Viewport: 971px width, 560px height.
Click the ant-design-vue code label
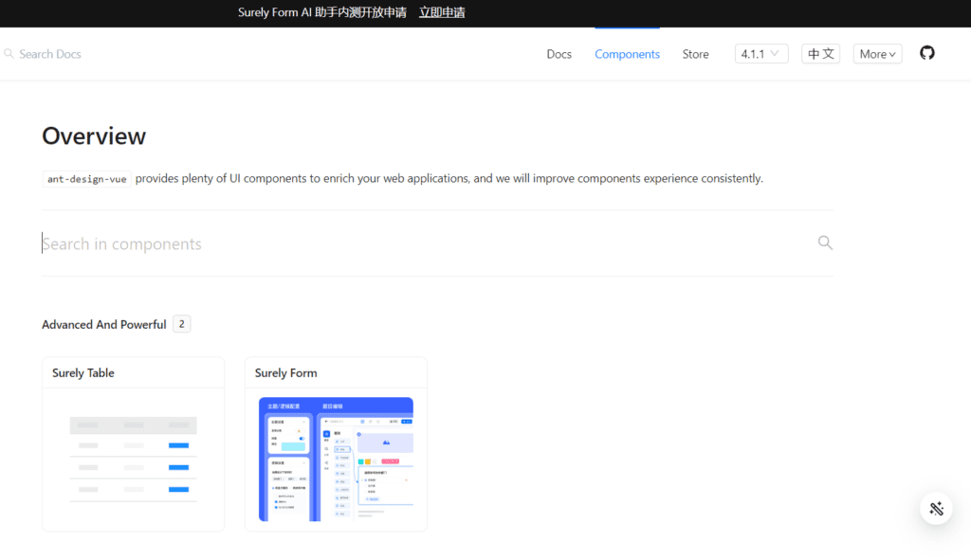pos(86,179)
